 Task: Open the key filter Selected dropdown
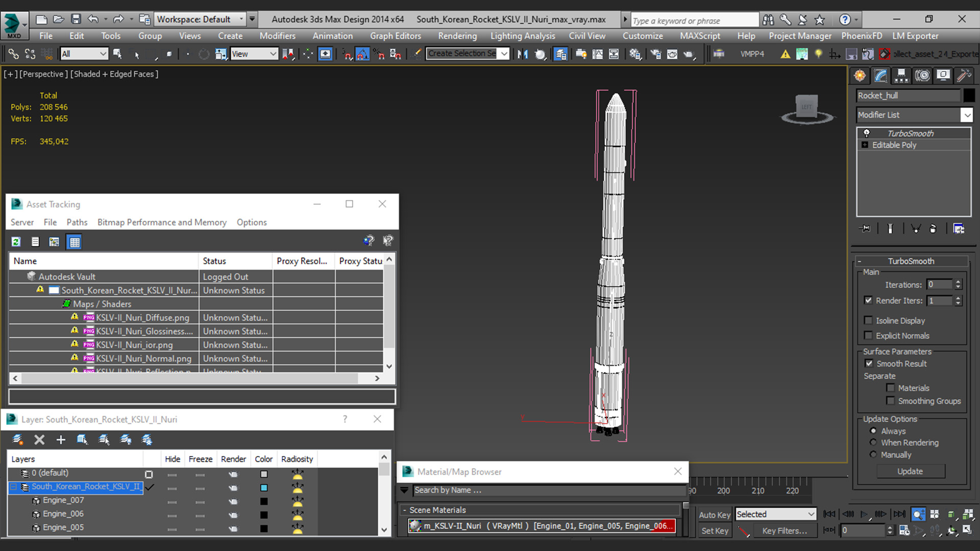click(x=775, y=514)
